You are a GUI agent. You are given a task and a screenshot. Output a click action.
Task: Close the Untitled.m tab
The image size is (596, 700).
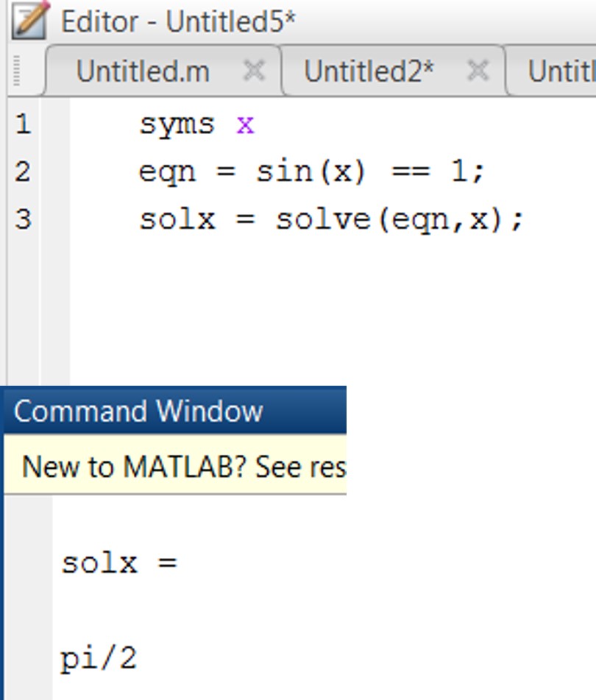(255, 71)
